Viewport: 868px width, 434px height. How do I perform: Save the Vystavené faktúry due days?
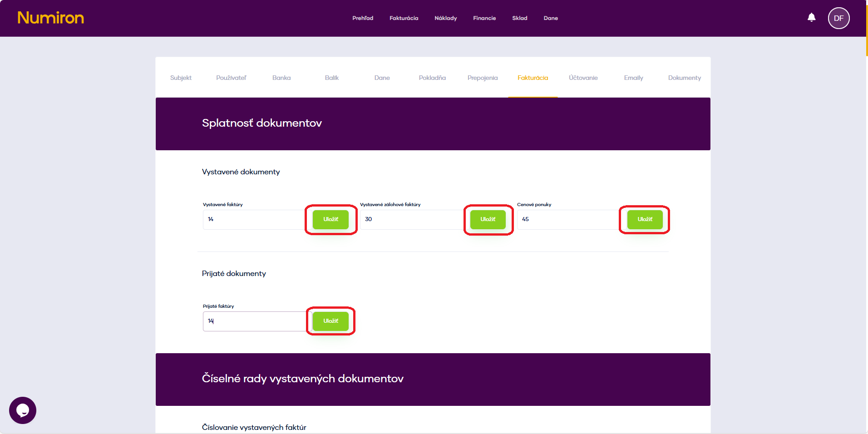click(330, 219)
